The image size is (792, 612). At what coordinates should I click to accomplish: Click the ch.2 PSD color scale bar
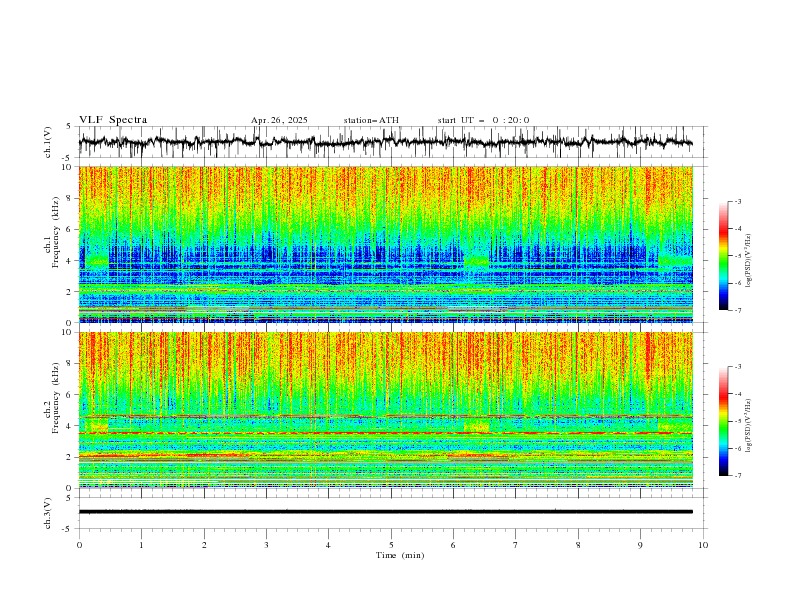(x=724, y=421)
